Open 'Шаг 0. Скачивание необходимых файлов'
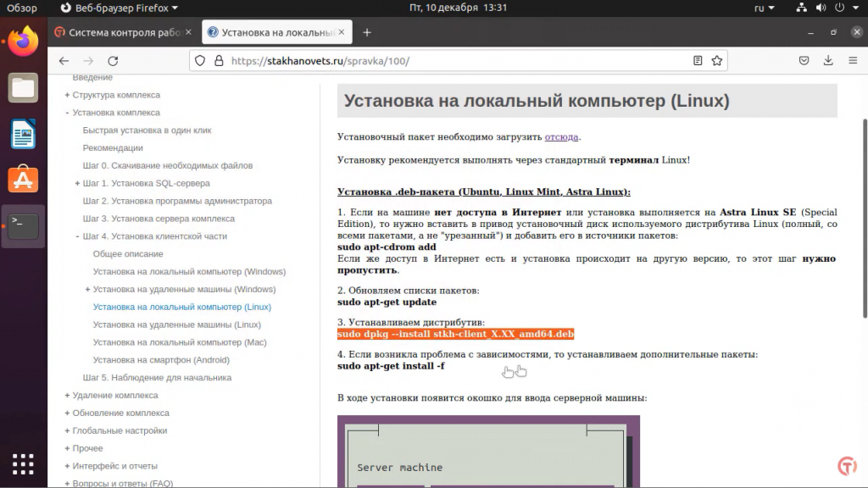 (x=168, y=166)
